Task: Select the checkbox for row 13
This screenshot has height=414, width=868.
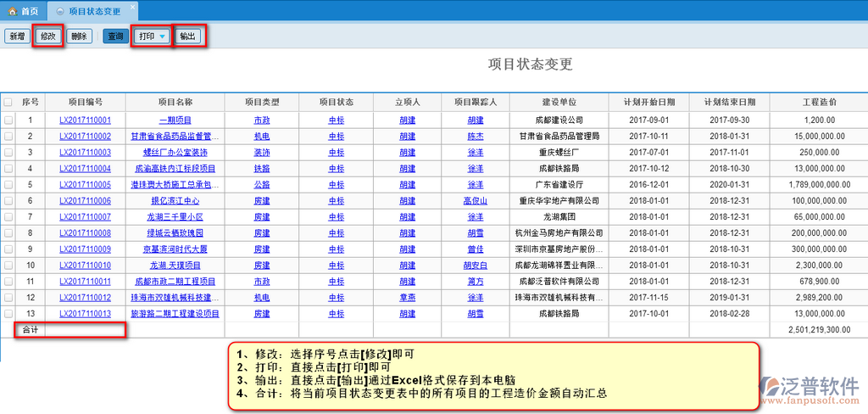Action: pos(8,314)
